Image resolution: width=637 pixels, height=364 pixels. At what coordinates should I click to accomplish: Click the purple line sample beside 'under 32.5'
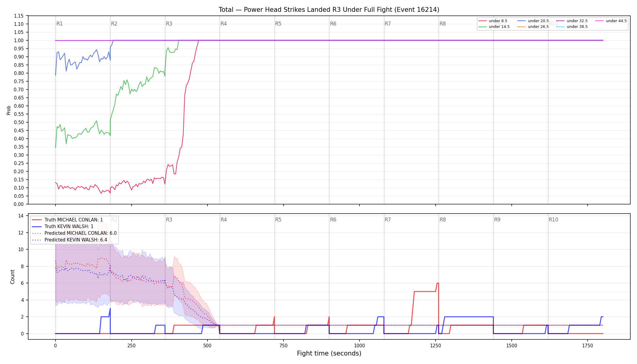(x=561, y=21)
